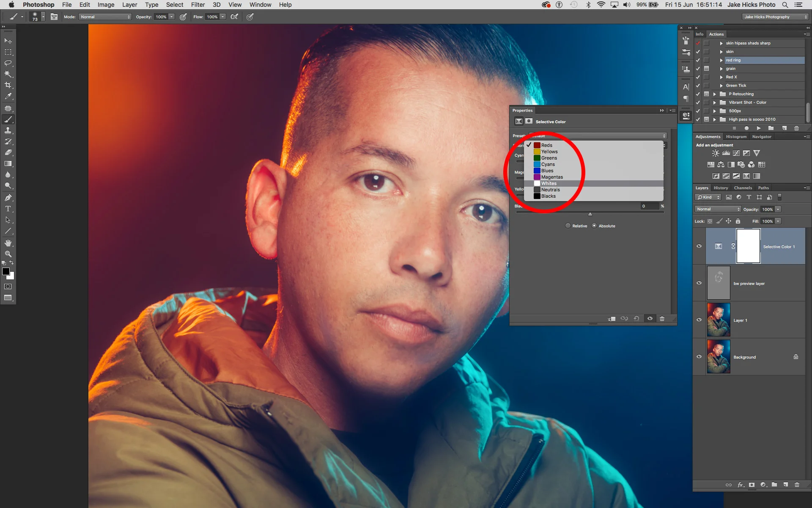The width and height of the screenshot is (812, 508).
Task: Select the Relative radio button
Action: tap(568, 226)
